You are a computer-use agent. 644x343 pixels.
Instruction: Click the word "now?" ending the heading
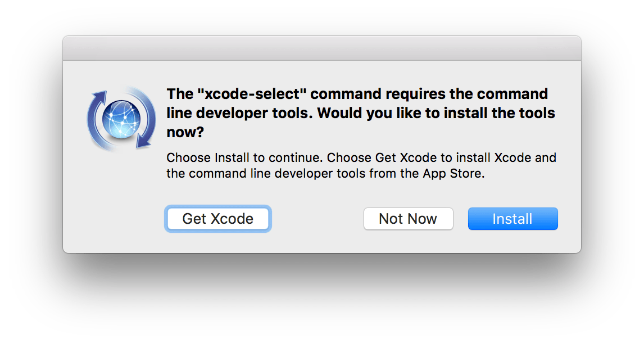(x=185, y=132)
